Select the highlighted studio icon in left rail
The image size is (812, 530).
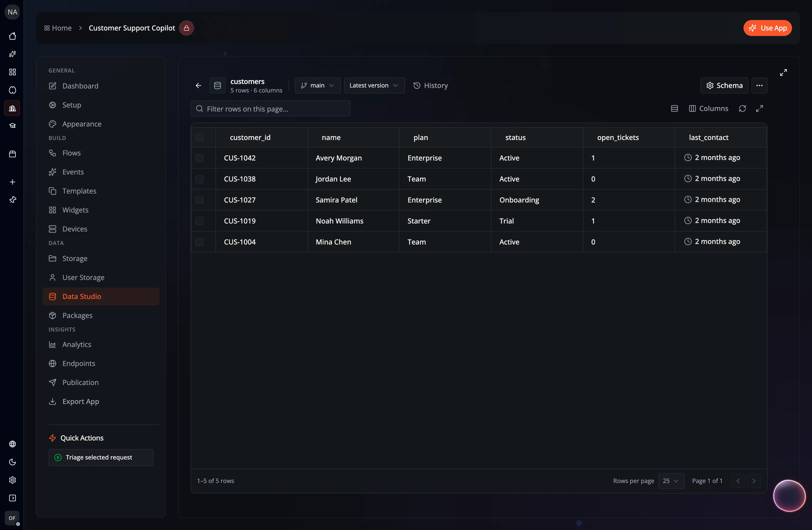click(12, 108)
